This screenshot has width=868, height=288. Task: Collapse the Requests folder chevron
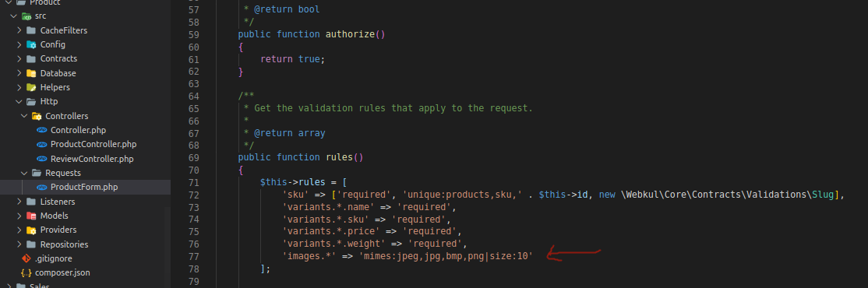click(x=24, y=173)
